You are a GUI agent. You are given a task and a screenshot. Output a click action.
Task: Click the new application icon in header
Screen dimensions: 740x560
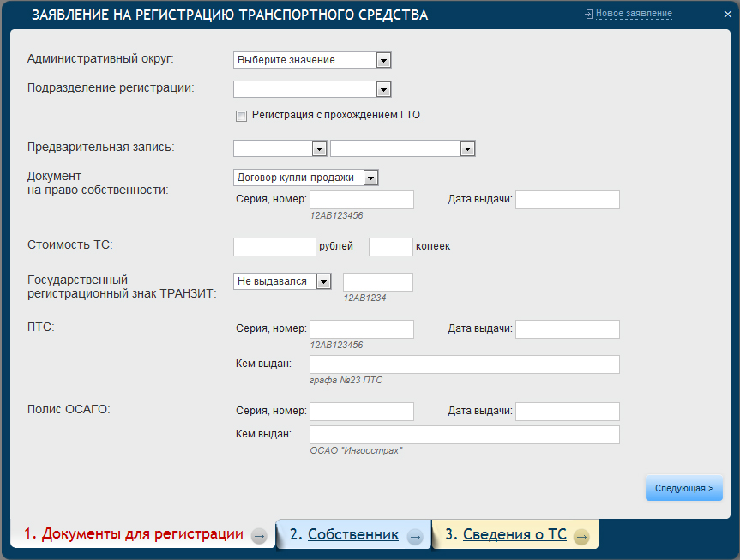[x=589, y=14]
